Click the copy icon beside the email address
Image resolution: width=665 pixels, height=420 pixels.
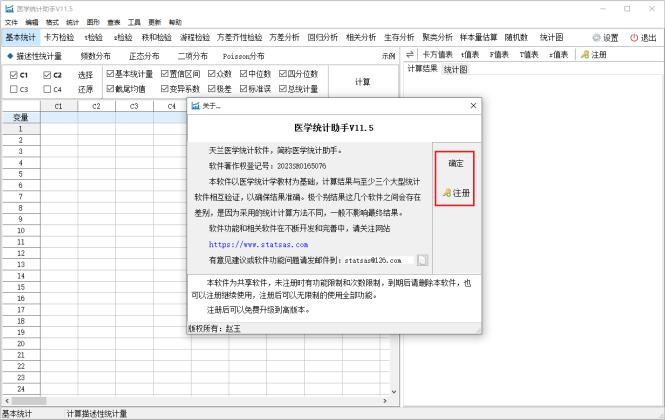click(x=422, y=260)
